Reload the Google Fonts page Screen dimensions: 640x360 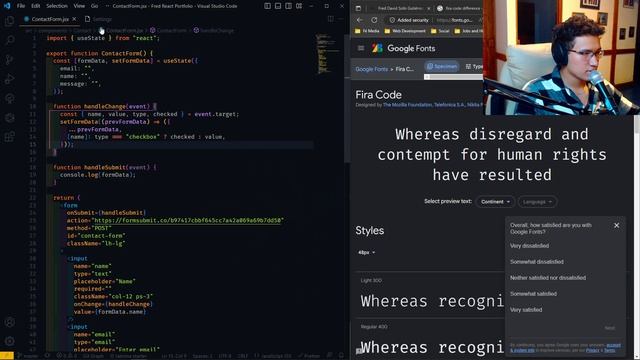coord(374,20)
